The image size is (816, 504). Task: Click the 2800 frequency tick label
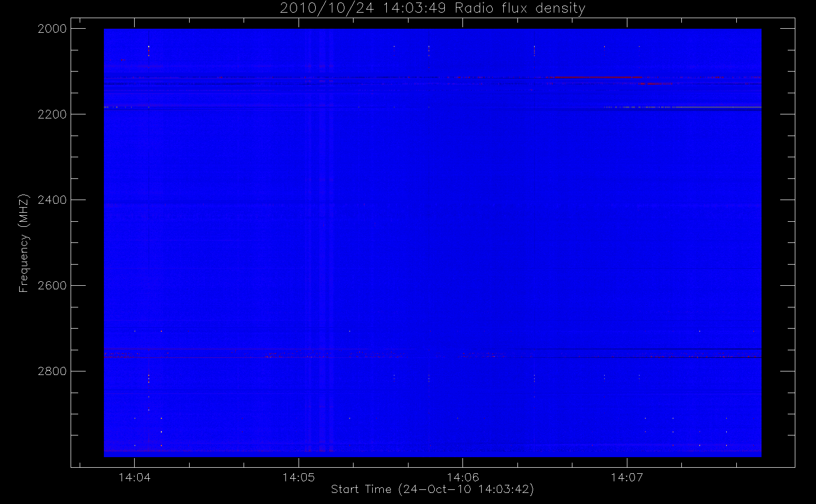coord(52,371)
